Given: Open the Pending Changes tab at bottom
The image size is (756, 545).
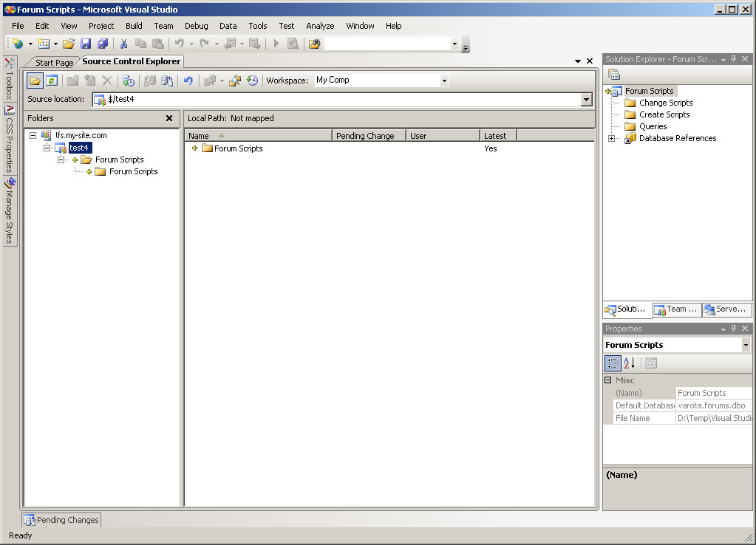Looking at the screenshot, I should (x=61, y=520).
